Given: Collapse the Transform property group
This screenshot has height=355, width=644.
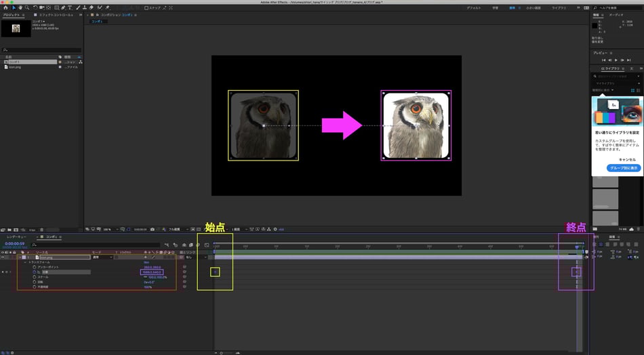Looking at the screenshot, I should point(25,262).
